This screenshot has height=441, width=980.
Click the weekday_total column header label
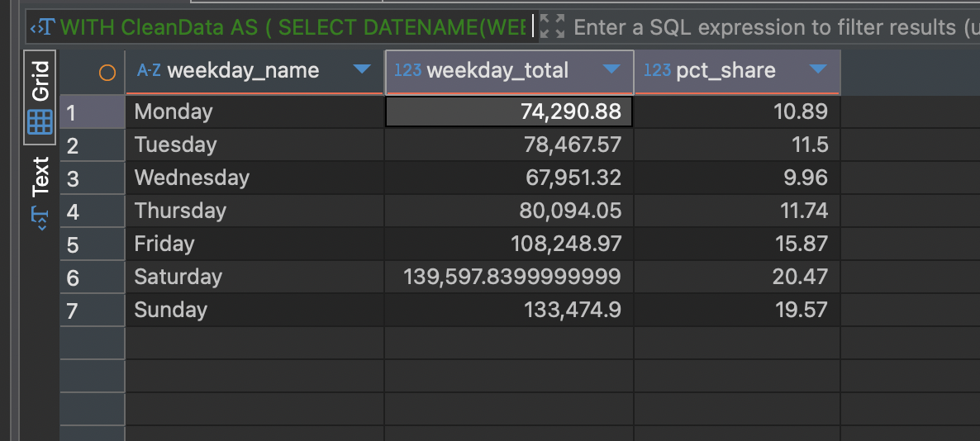pyautogui.click(x=497, y=71)
